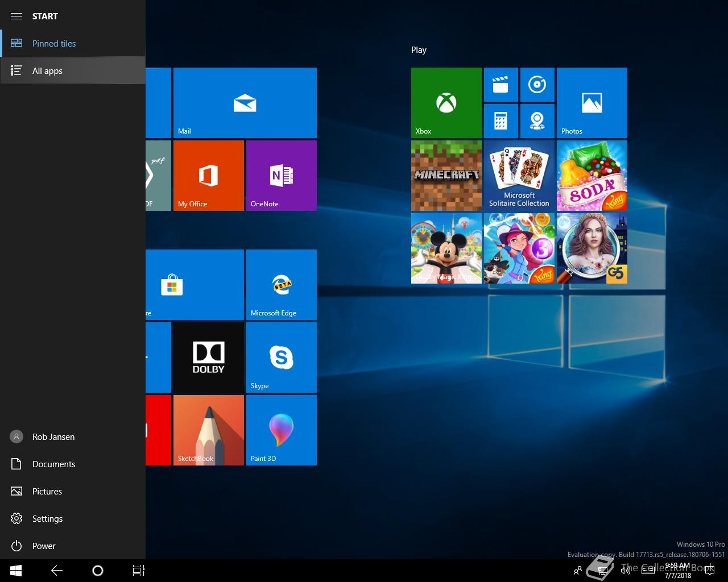Launch Candy Crush Soda Saga tile
Screen dimensions: 728x582
pos(591,176)
